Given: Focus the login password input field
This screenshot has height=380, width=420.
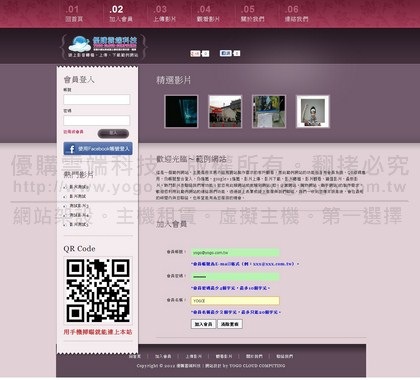Looking at the screenshot, I should pyautogui.click(x=97, y=120).
